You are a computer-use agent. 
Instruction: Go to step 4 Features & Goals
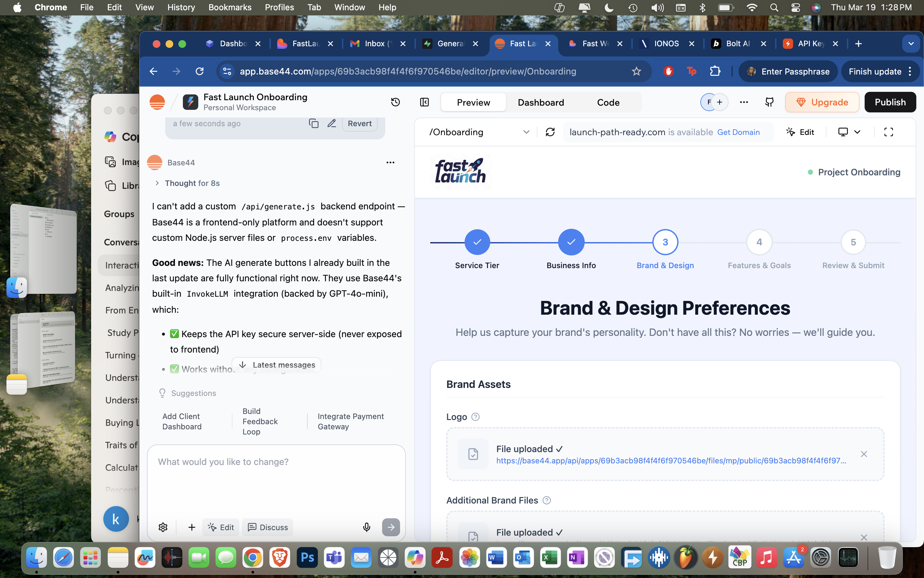click(759, 242)
